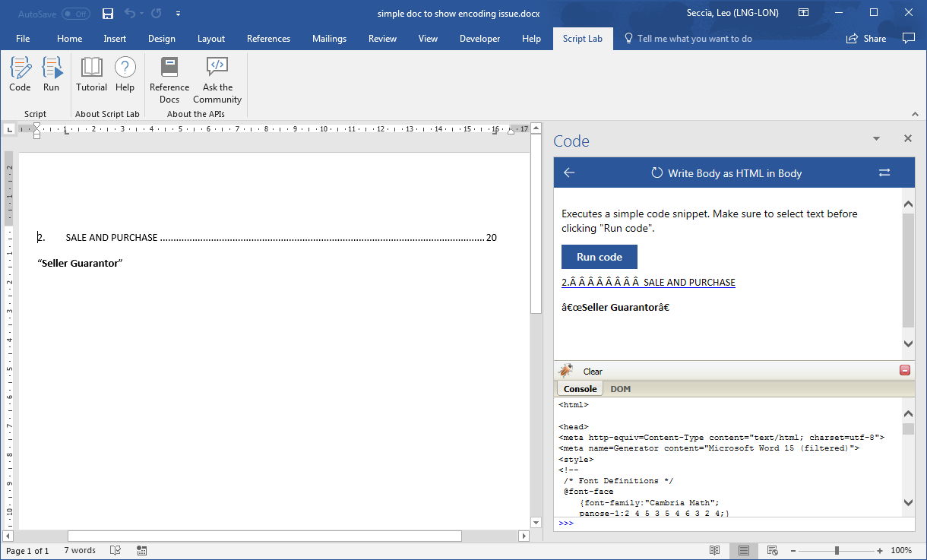Open the Reference Docs for APIs
This screenshot has width=927, height=560.
point(169,80)
